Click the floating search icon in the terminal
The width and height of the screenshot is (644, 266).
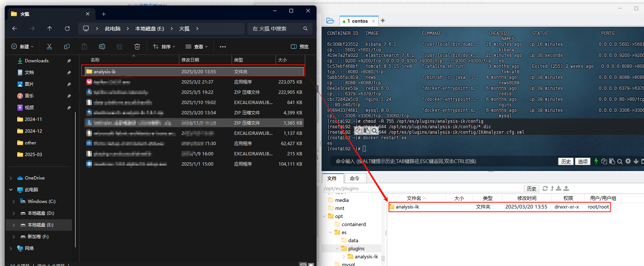374,130
